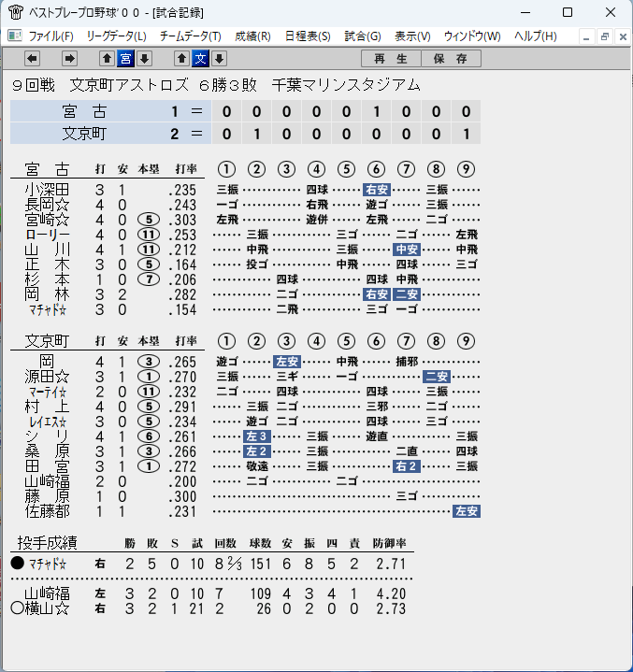Screen dimensions: 633x672
Task: Click マチャド's ERA value 2.71
Action: (391, 564)
